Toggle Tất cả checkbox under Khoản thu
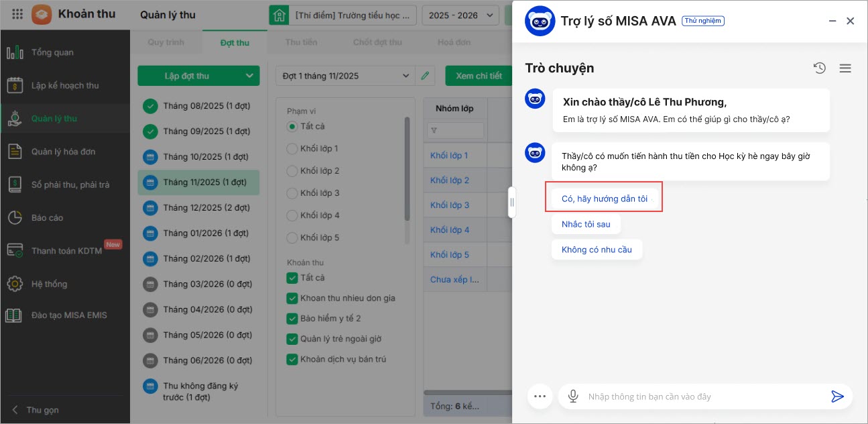 [292, 278]
